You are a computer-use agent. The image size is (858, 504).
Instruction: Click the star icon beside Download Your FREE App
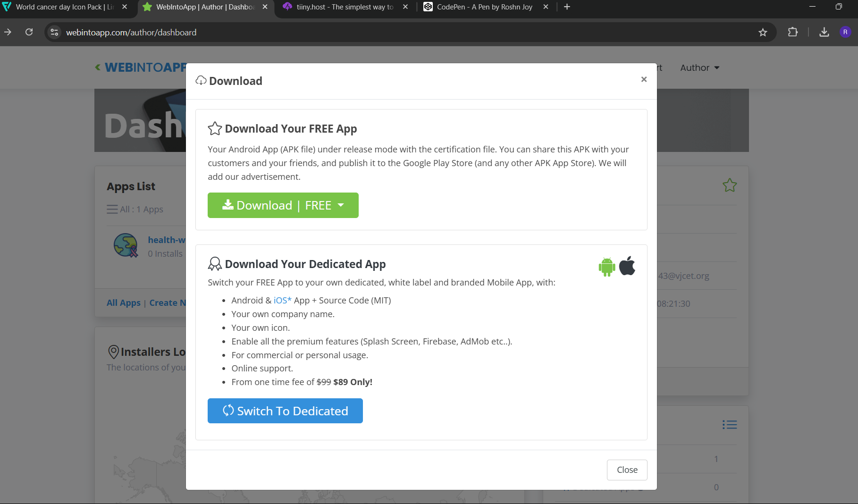pos(215,128)
